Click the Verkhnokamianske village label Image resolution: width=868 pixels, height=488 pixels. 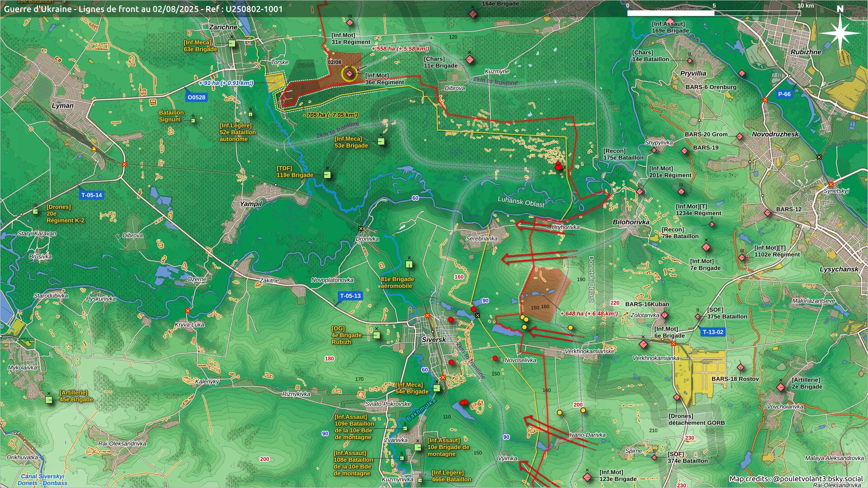pos(590,351)
